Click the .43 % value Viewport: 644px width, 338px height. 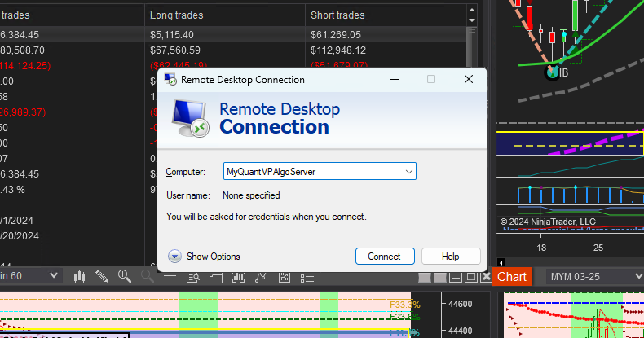[12, 190]
